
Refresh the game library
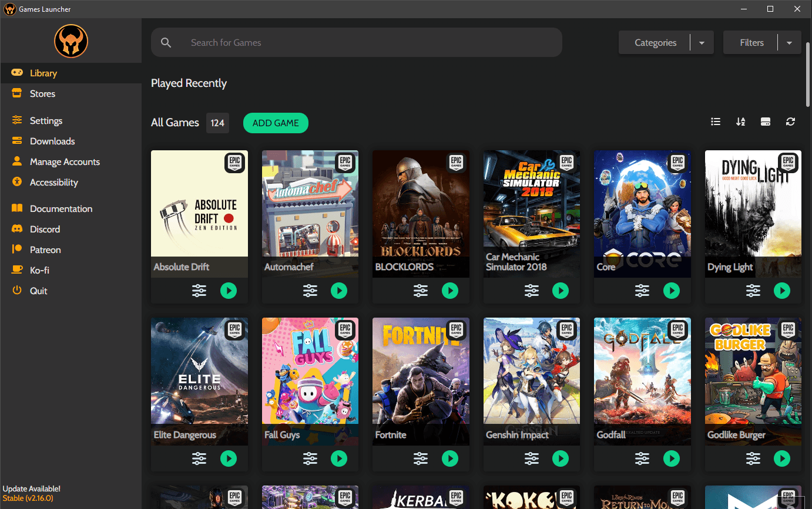(790, 122)
